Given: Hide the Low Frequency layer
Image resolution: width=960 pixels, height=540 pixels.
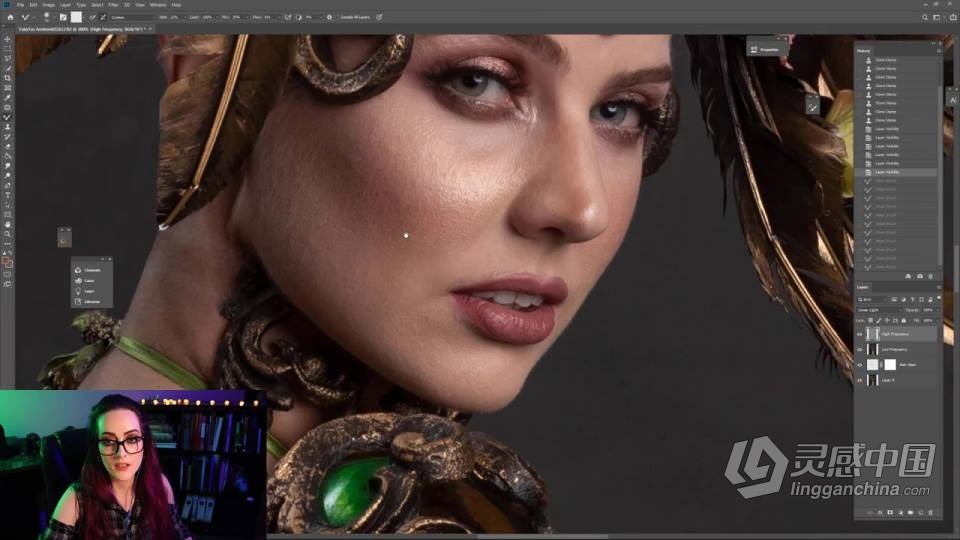Looking at the screenshot, I should pos(860,350).
